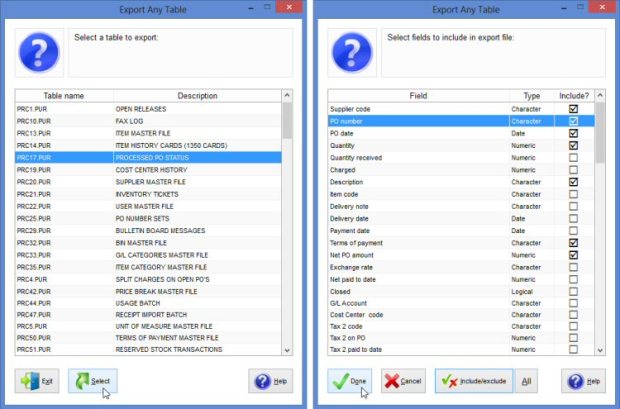Click the Include? column header
Viewport: 620px width, 409px height.
point(574,96)
